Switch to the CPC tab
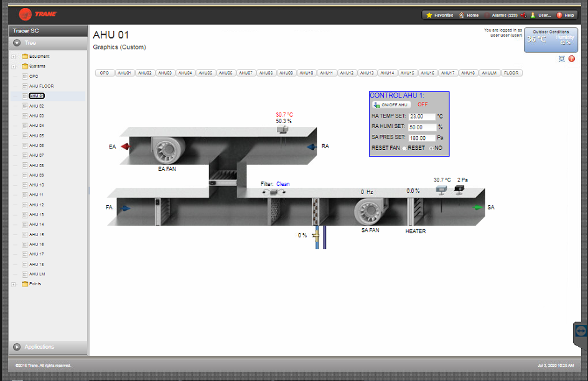The width and height of the screenshot is (588, 381). [x=105, y=73]
